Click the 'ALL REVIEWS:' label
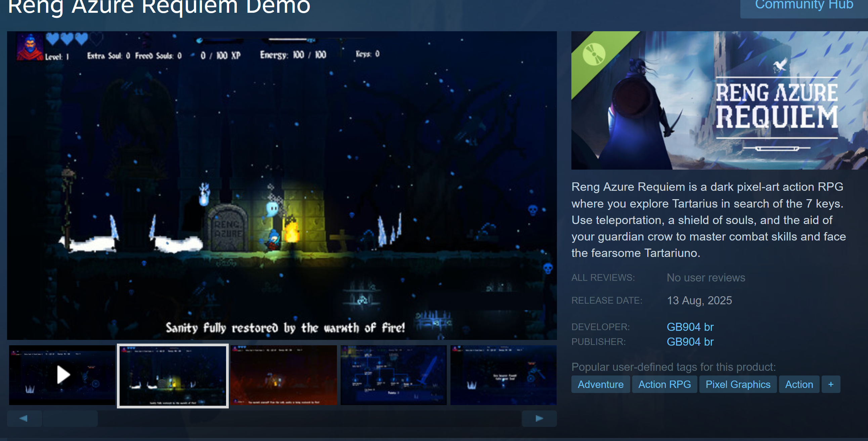868x441 pixels. point(603,278)
